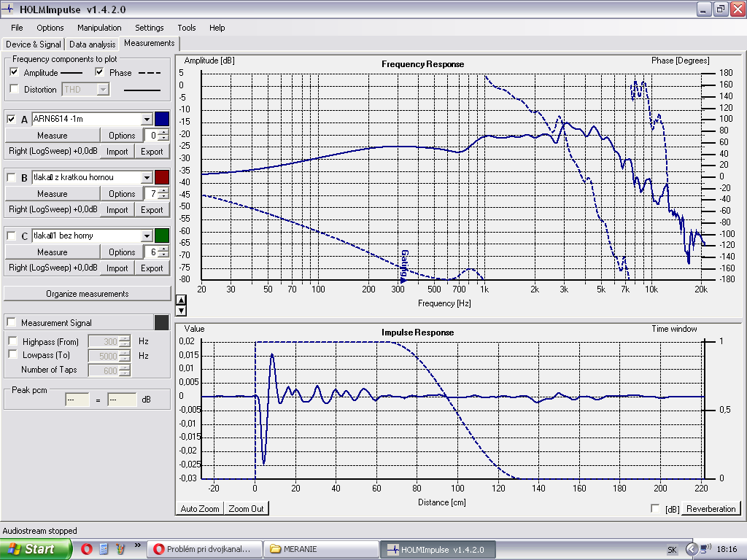Uncheck the Phase checkbox

click(99, 72)
